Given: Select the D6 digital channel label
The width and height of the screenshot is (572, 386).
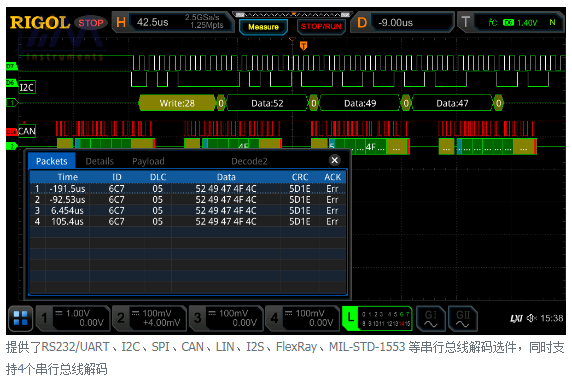Looking at the screenshot, I should 11,83.
